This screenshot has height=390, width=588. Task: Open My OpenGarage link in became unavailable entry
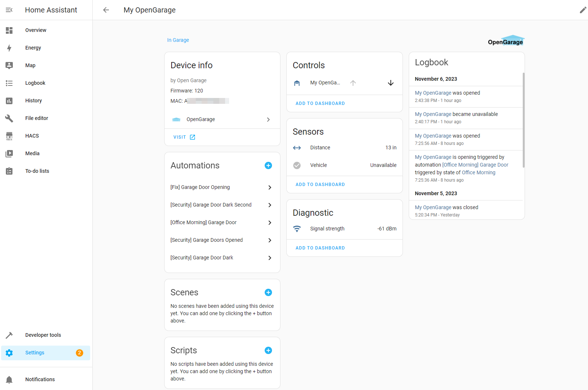[x=433, y=114]
